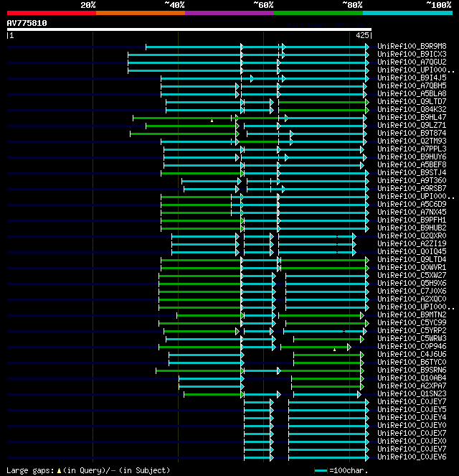
Task: Open the UniRef100_C0JEY4 entry
Action: tap(412, 417)
